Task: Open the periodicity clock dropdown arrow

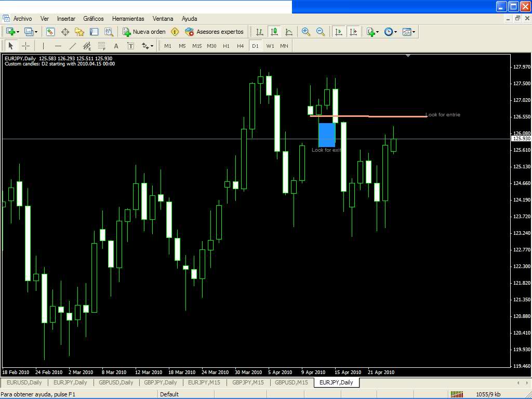Action: pyautogui.click(x=395, y=32)
